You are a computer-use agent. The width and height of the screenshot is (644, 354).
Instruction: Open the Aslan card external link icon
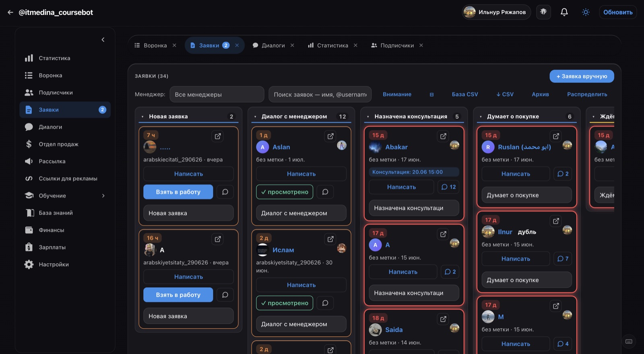pyautogui.click(x=330, y=136)
